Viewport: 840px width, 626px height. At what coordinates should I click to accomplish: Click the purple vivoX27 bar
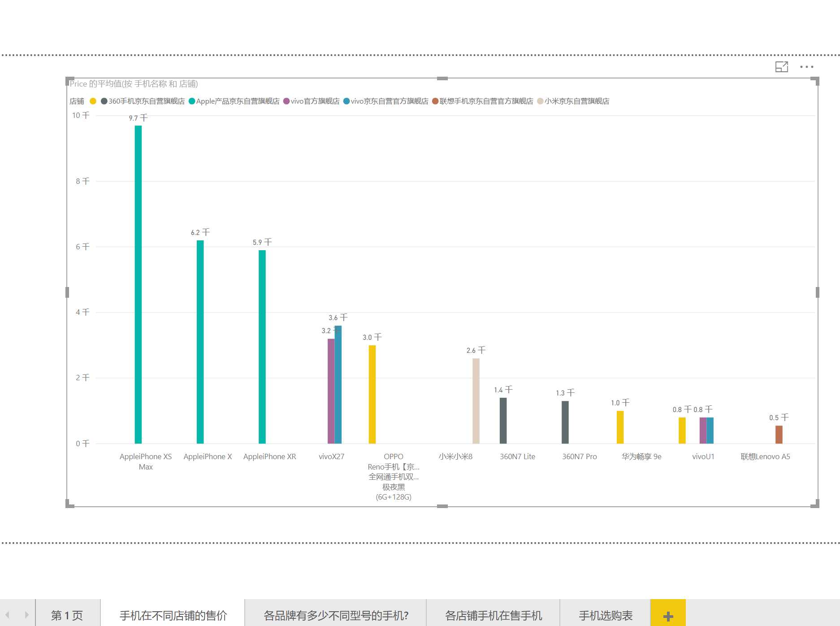pos(331,391)
